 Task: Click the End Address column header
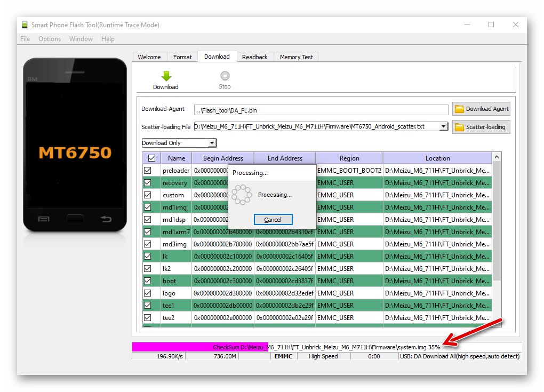[x=285, y=158]
